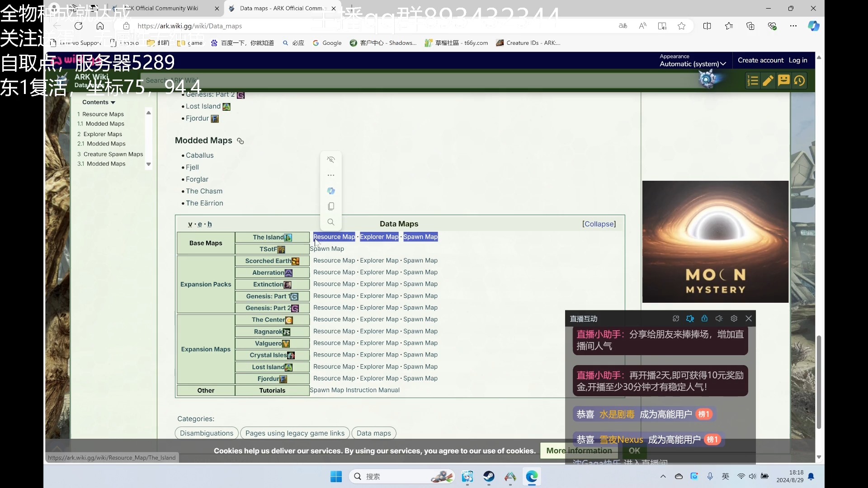Image resolution: width=868 pixels, height=488 pixels.
Task: Add this page to favorites
Action: click(x=682, y=26)
